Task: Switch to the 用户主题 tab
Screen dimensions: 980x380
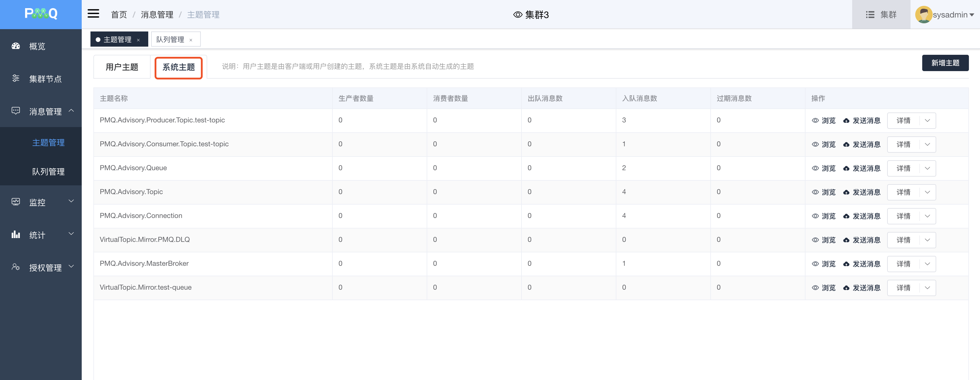Action: coord(122,67)
